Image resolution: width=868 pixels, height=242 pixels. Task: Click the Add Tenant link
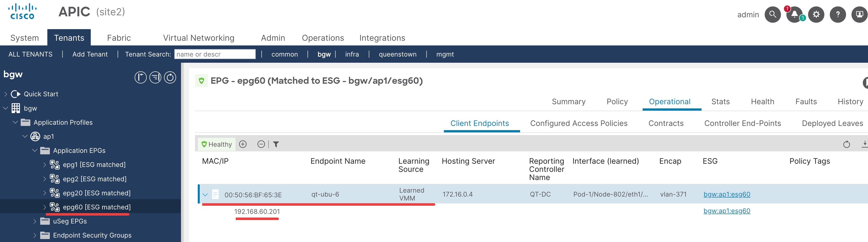(90, 54)
